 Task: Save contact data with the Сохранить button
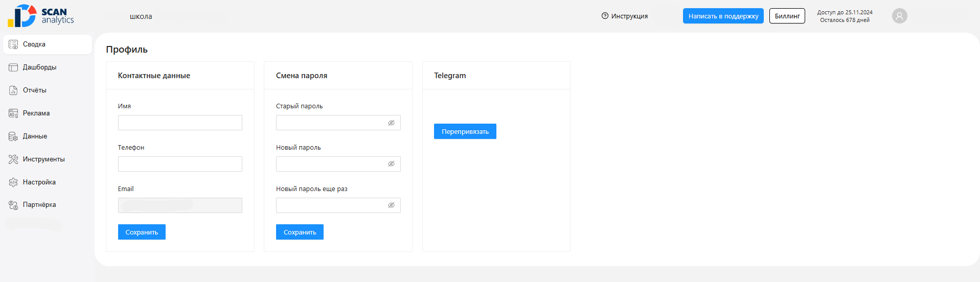(x=142, y=232)
